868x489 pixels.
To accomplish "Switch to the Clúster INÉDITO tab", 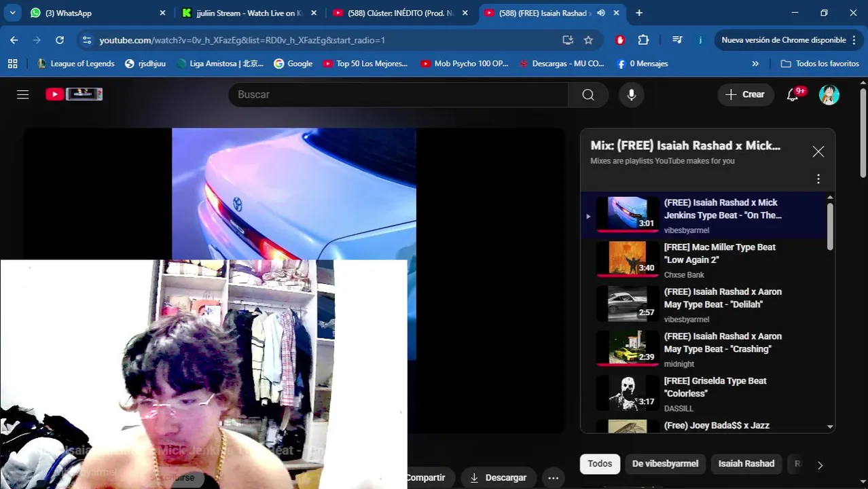I will (x=401, y=13).
